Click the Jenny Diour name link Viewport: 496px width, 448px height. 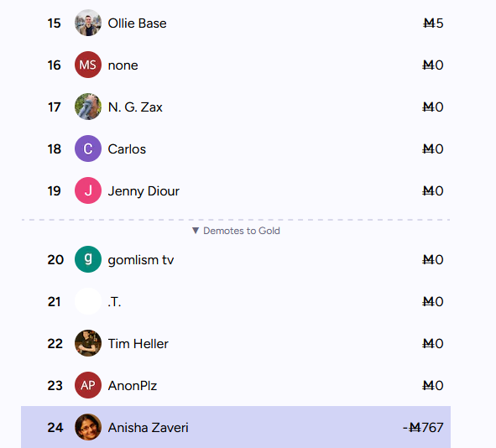tap(144, 191)
